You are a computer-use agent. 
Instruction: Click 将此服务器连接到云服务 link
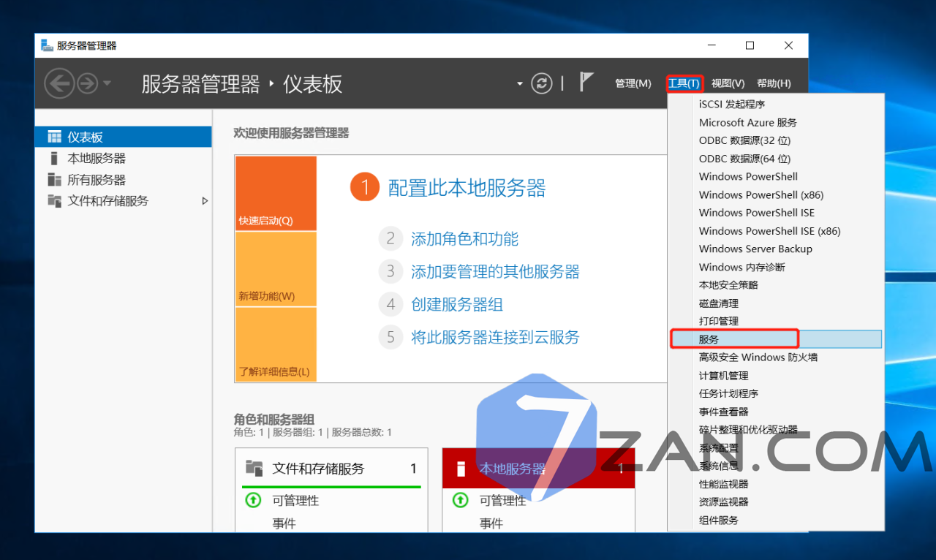pos(495,337)
